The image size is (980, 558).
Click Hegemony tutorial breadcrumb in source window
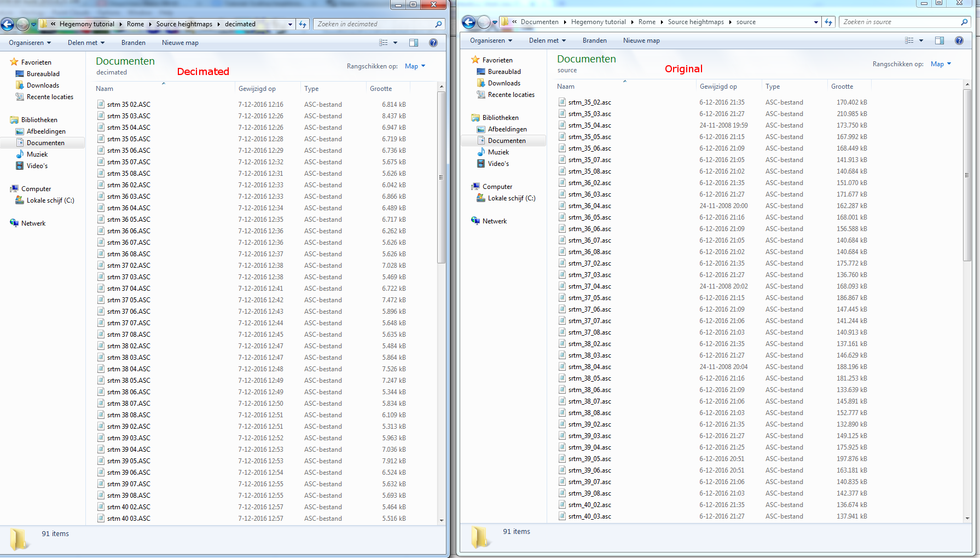[598, 22]
